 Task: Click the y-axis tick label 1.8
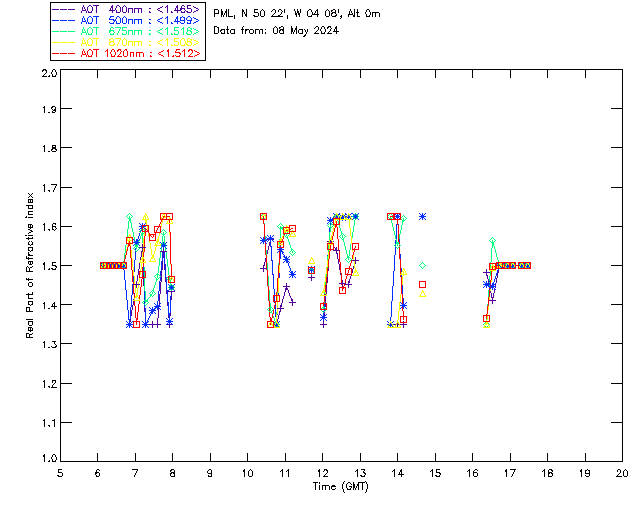coord(49,148)
